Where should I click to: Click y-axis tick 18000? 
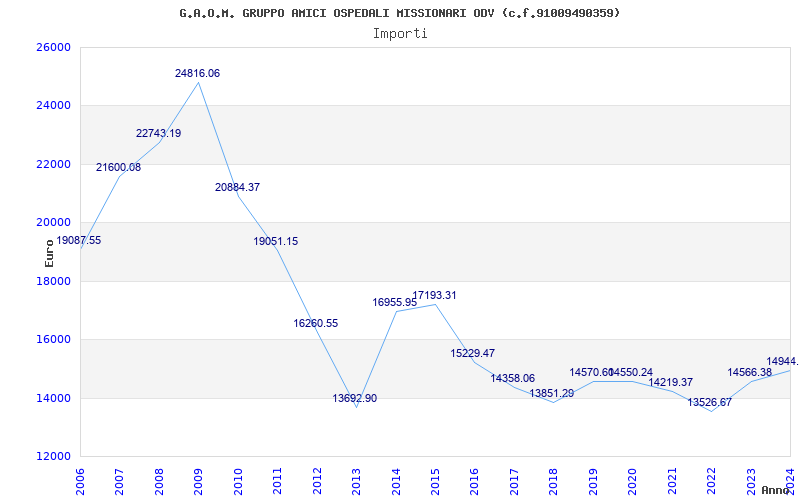point(54,281)
